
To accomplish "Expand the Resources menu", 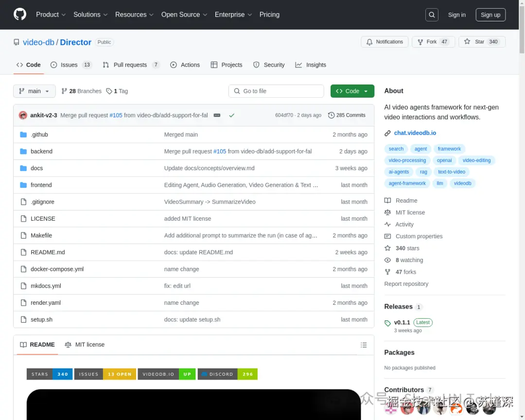I will click(134, 15).
